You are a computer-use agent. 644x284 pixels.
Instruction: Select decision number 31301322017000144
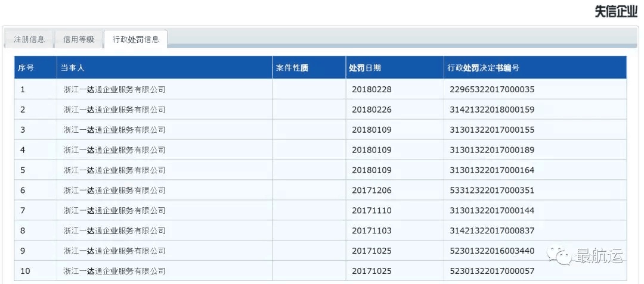point(492,211)
